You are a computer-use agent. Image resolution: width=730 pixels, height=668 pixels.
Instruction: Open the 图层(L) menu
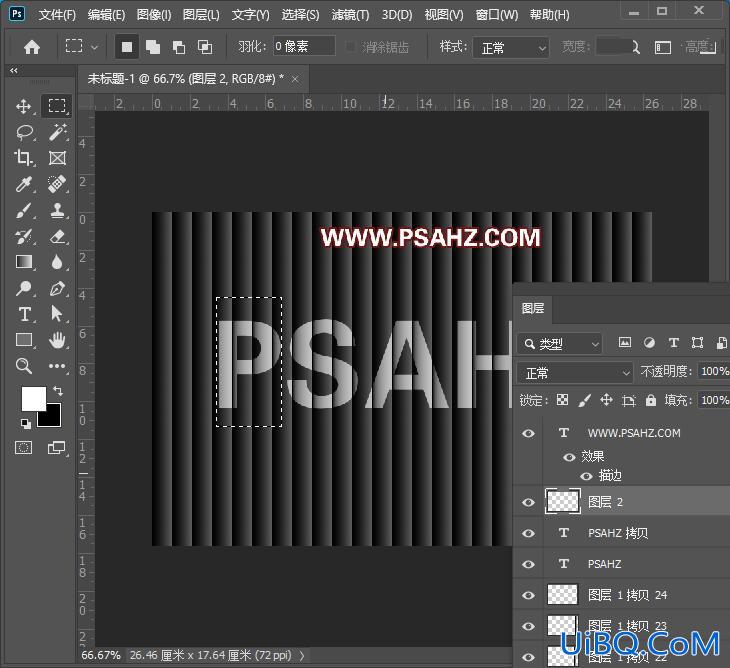[201, 15]
